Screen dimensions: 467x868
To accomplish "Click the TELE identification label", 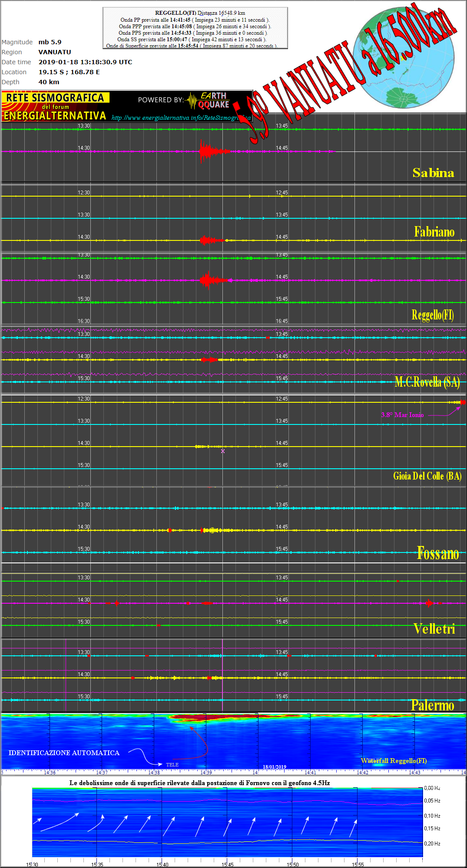I will pyautogui.click(x=172, y=765).
